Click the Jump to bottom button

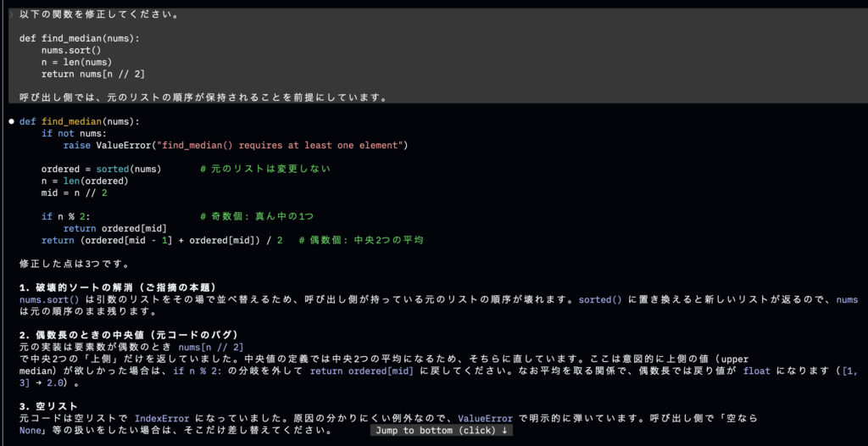441,431
